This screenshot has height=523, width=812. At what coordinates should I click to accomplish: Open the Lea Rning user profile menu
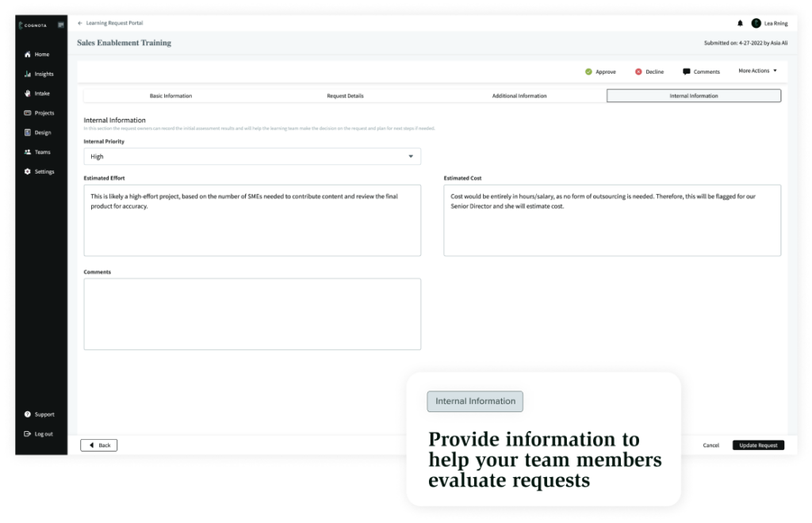click(770, 24)
